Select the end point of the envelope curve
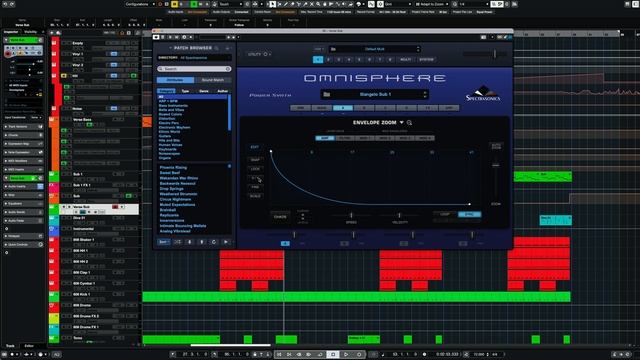Viewport: 640px width, 360px height. [x=469, y=204]
